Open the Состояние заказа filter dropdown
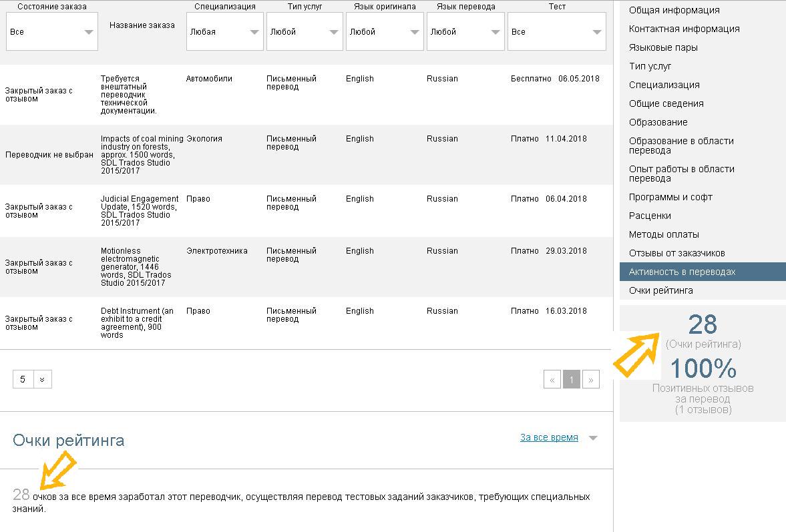The image size is (786, 532). tap(52, 31)
